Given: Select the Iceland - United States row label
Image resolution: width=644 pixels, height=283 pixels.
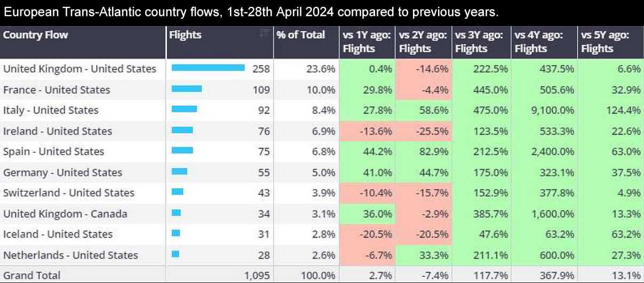Looking at the screenshot, I should 58,234.
